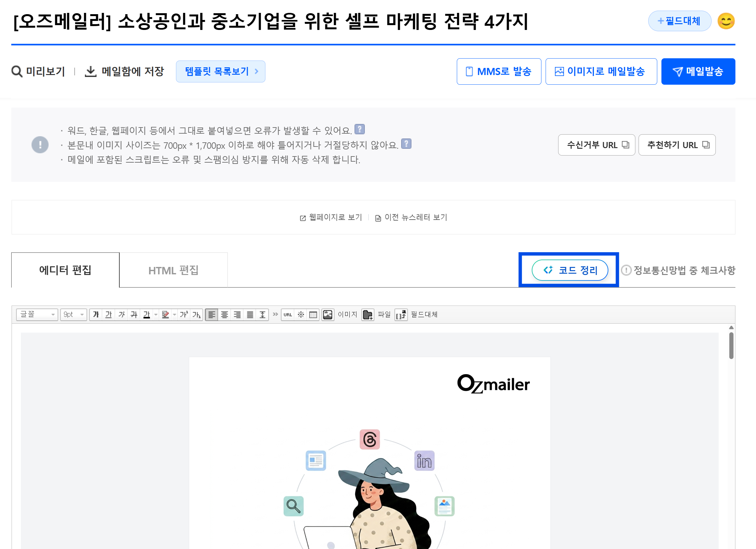Switch to the HTML 편집 tab

(x=173, y=270)
